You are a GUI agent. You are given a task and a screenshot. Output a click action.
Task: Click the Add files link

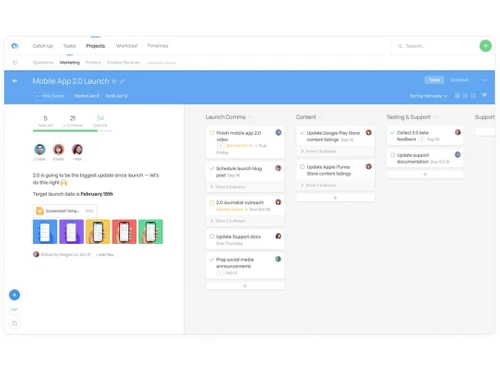[x=105, y=255]
